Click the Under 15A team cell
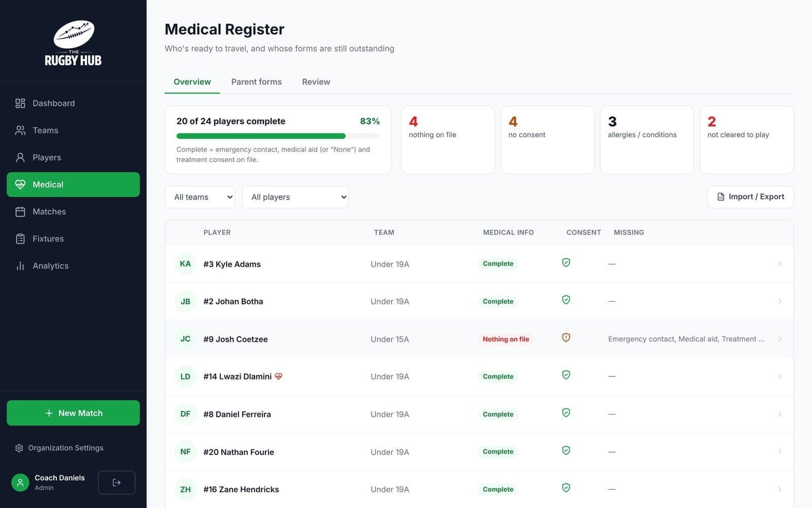812x508 pixels. 390,339
